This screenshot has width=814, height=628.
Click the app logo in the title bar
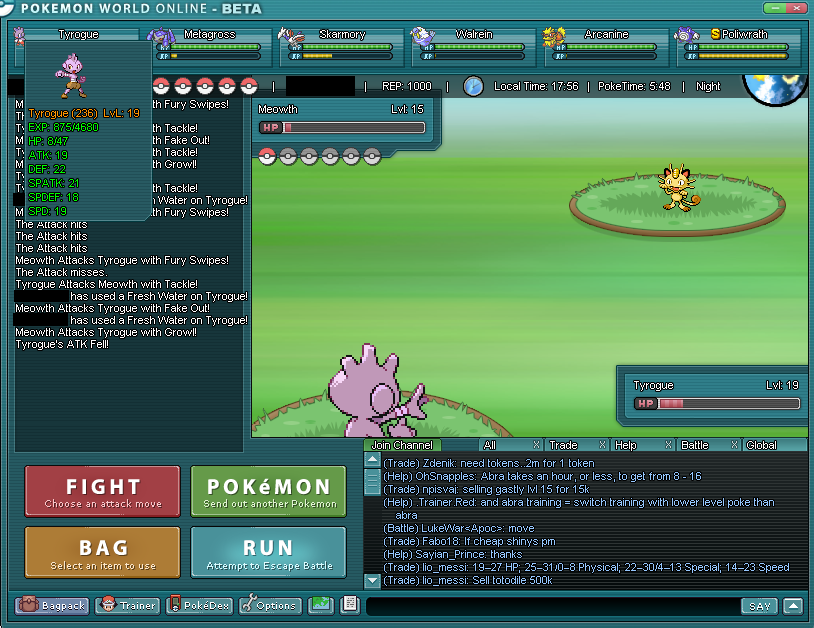tap(7, 8)
